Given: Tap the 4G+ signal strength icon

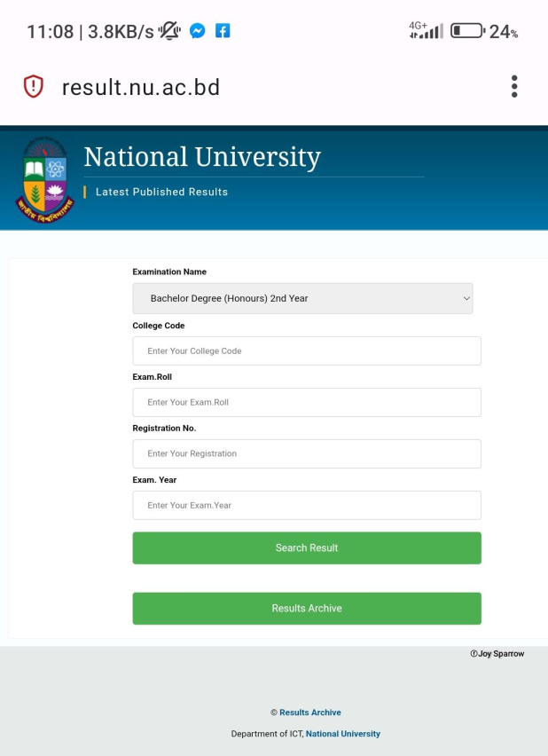Looking at the screenshot, I should tap(426, 31).
